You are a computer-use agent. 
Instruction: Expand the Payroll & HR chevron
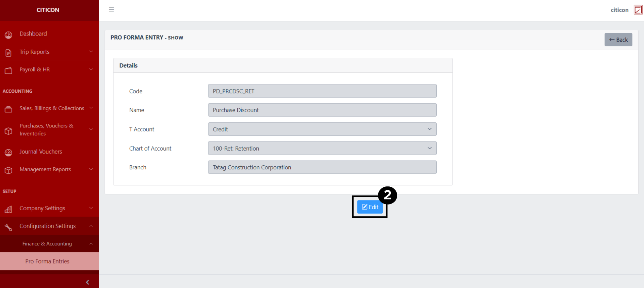(91, 70)
